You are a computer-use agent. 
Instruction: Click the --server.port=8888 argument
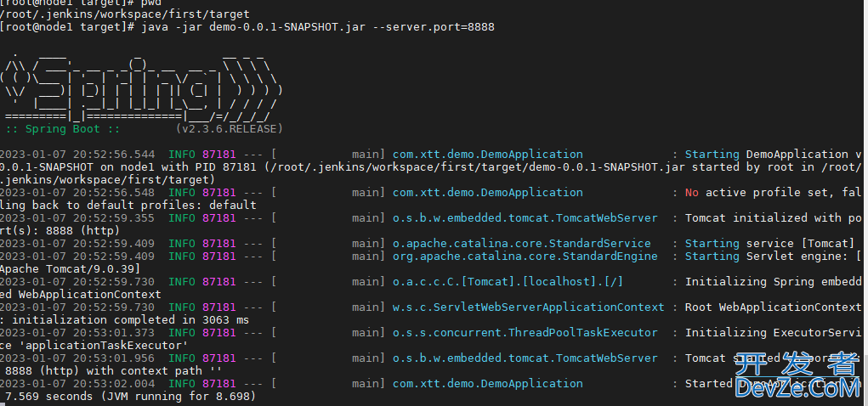(x=433, y=26)
